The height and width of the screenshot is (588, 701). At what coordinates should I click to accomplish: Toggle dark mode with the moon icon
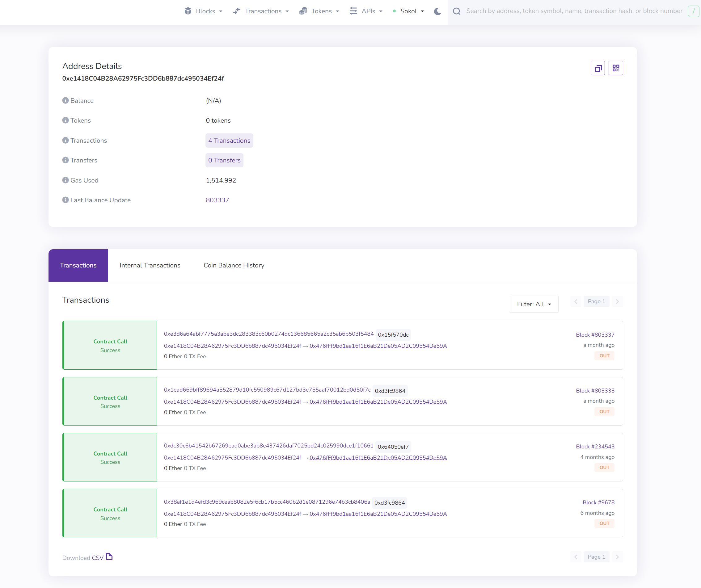coord(437,11)
